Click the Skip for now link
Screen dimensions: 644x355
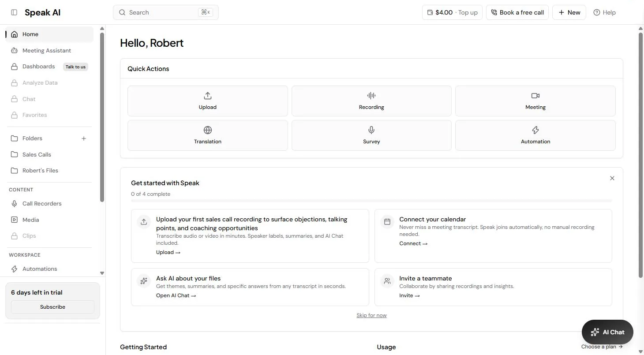(x=371, y=315)
